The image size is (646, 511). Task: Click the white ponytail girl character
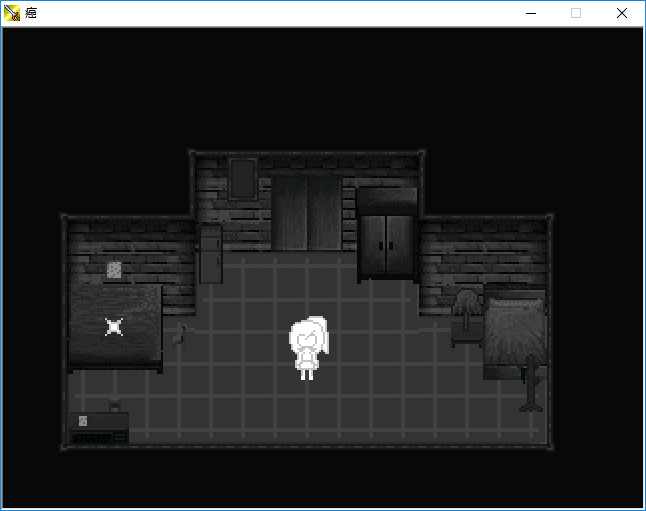click(309, 348)
